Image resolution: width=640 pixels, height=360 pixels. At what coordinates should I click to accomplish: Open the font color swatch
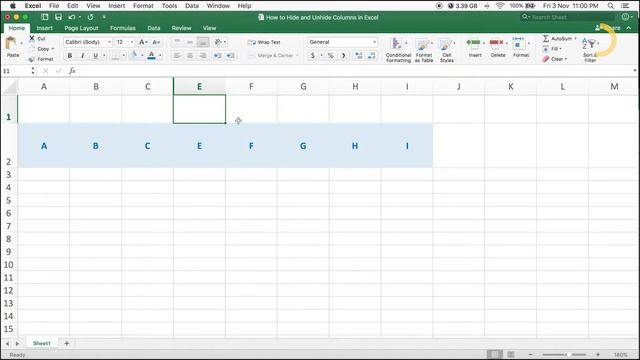tap(151, 56)
